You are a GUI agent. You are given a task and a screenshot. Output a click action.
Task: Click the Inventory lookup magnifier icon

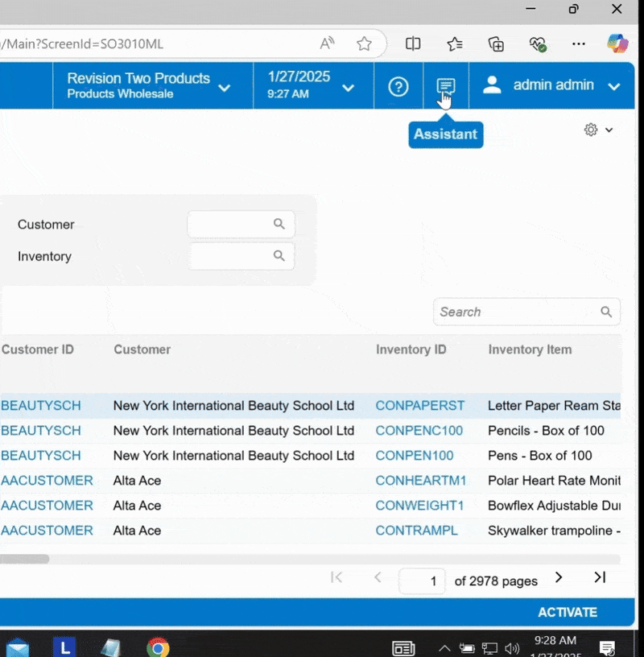(279, 255)
